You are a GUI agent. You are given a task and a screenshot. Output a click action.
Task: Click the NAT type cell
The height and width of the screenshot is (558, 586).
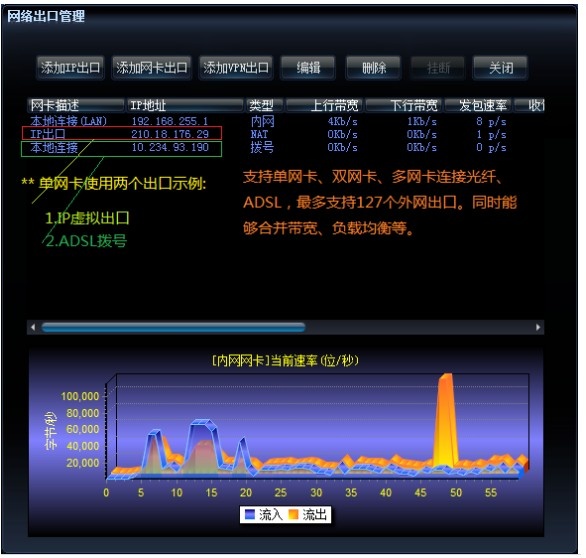259,134
